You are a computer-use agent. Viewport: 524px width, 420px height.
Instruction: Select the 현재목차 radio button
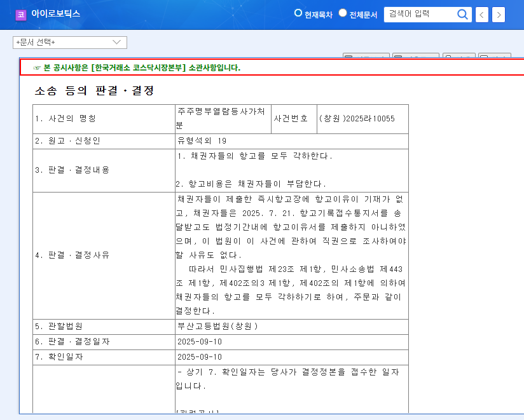(x=298, y=13)
